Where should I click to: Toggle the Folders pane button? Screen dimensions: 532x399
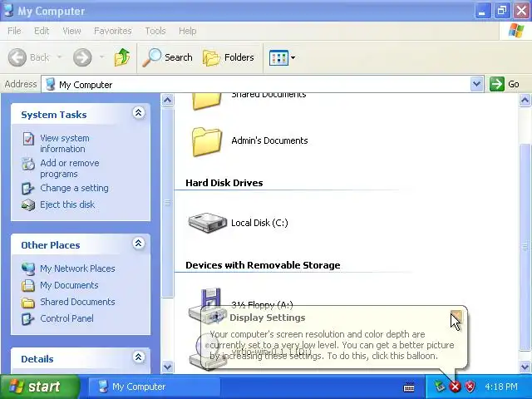click(x=229, y=57)
